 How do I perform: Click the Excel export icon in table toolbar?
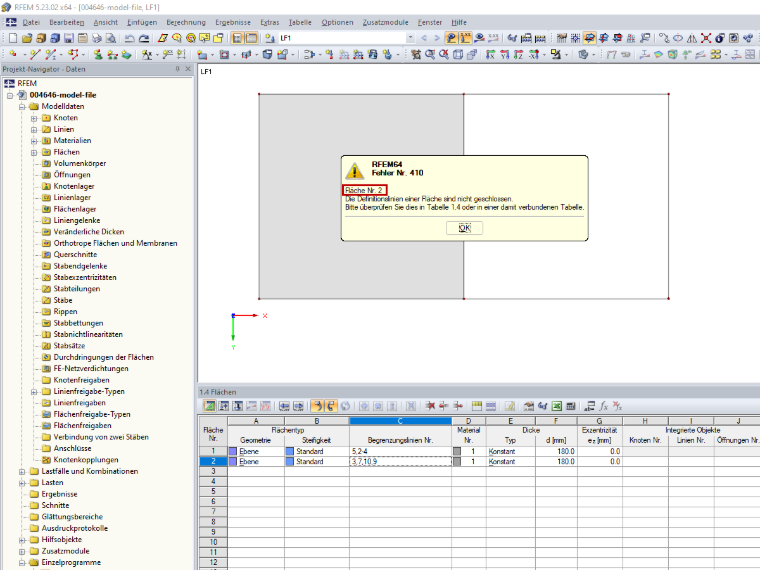tap(557, 406)
